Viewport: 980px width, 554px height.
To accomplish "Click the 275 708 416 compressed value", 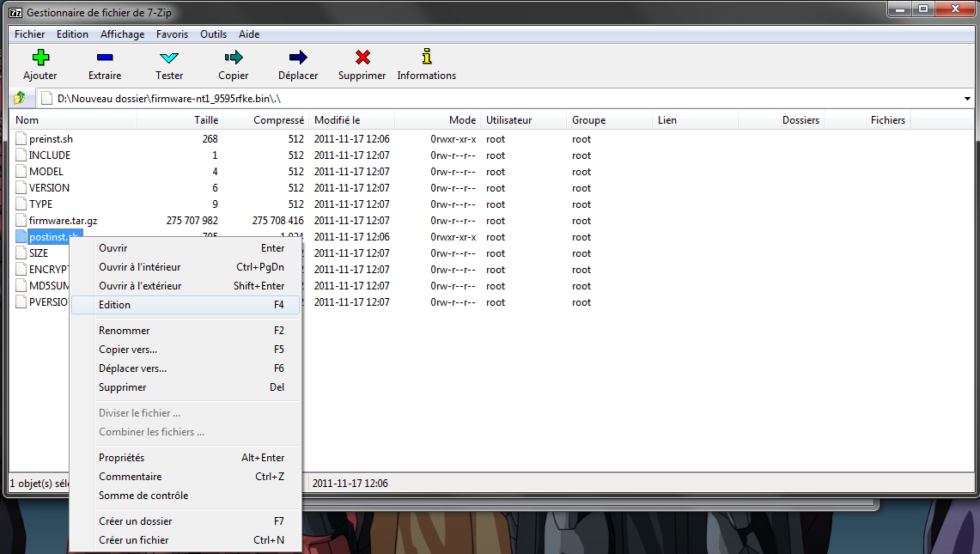I will pos(278,220).
